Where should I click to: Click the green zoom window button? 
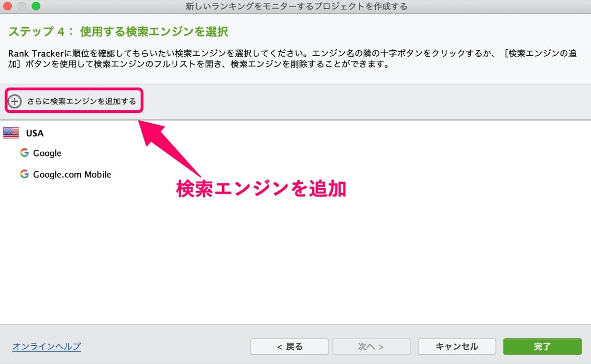click(x=35, y=6)
